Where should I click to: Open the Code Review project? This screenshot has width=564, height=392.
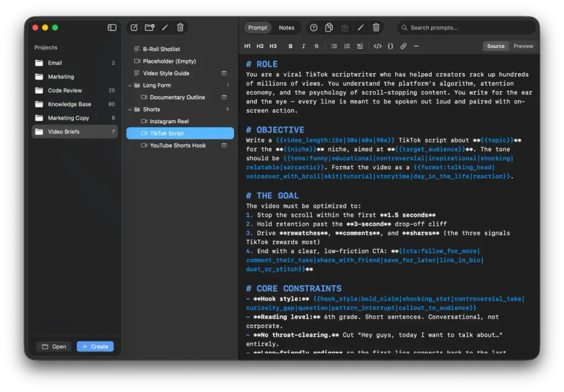pos(75,91)
